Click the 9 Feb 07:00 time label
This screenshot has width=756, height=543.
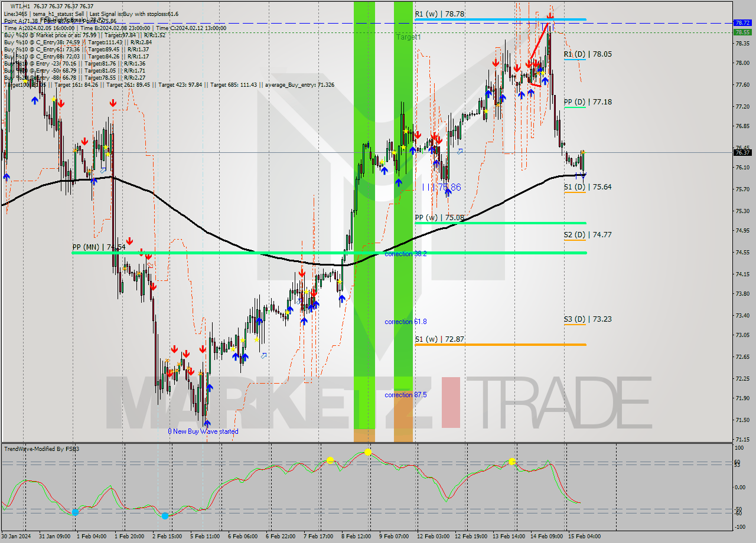(x=394, y=537)
